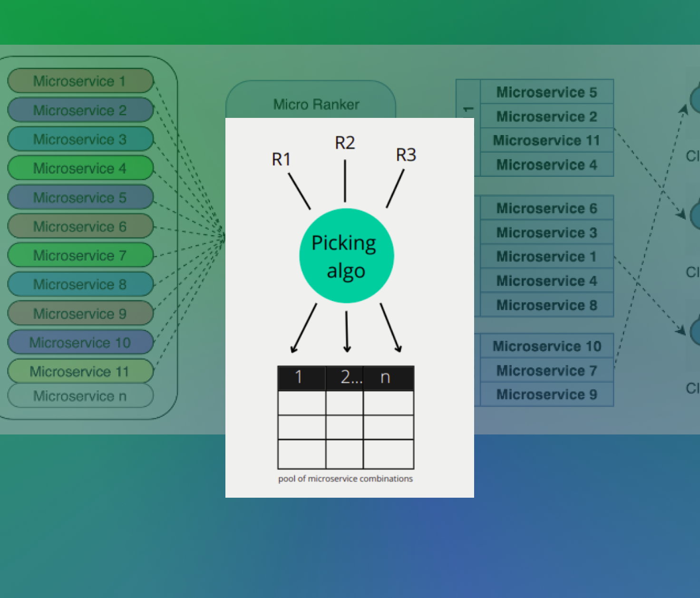Click Microservice 4 row beneath Microservice 11 row
Image resolution: width=700 pixels, height=598 pixels.
click(547, 164)
